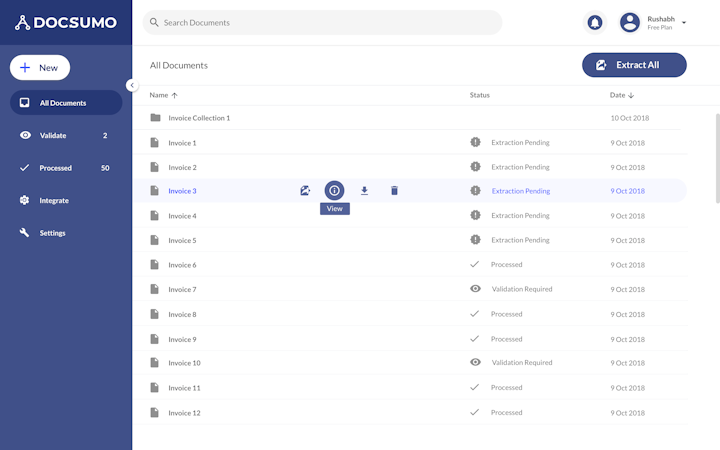Click the New button
The image size is (720, 450).
coord(40,68)
